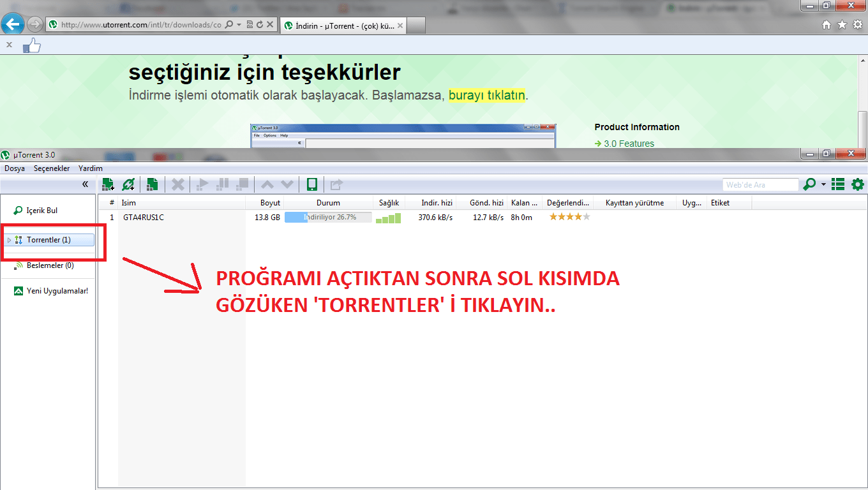
Task: Open search provider dropdown arrow in µTorrent
Action: pyautogui.click(x=823, y=184)
